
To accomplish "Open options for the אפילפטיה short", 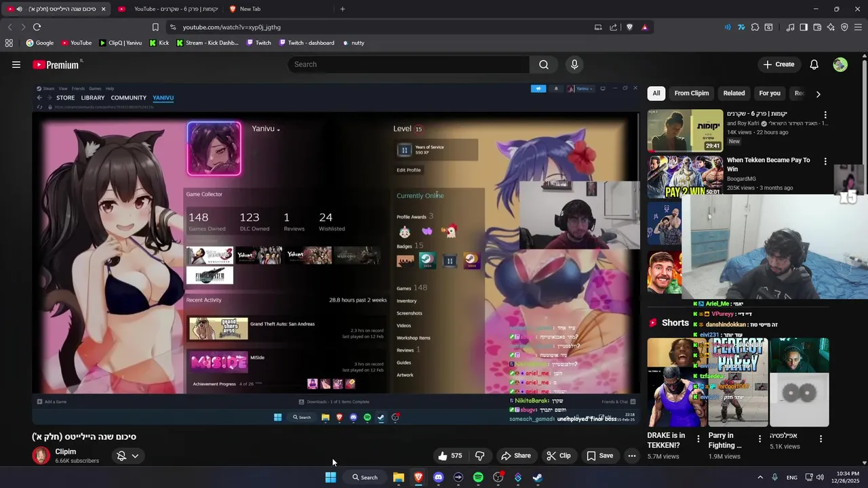I will point(821,439).
